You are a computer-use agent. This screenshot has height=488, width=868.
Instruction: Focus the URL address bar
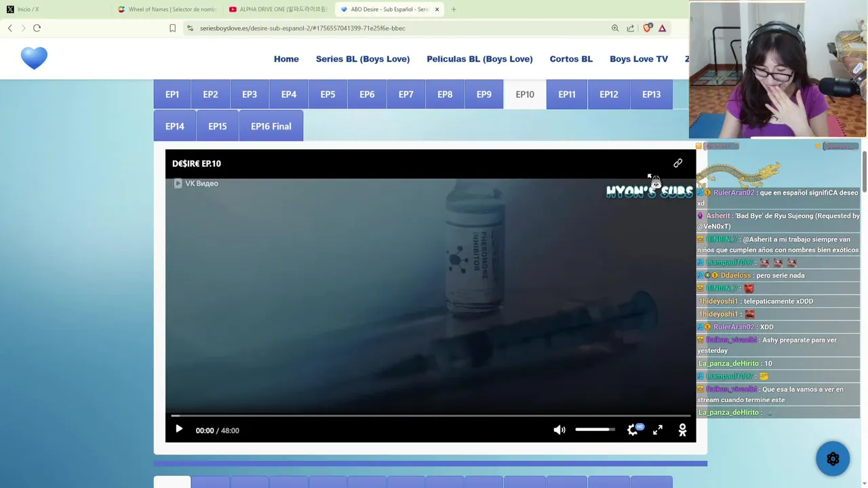(x=400, y=28)
